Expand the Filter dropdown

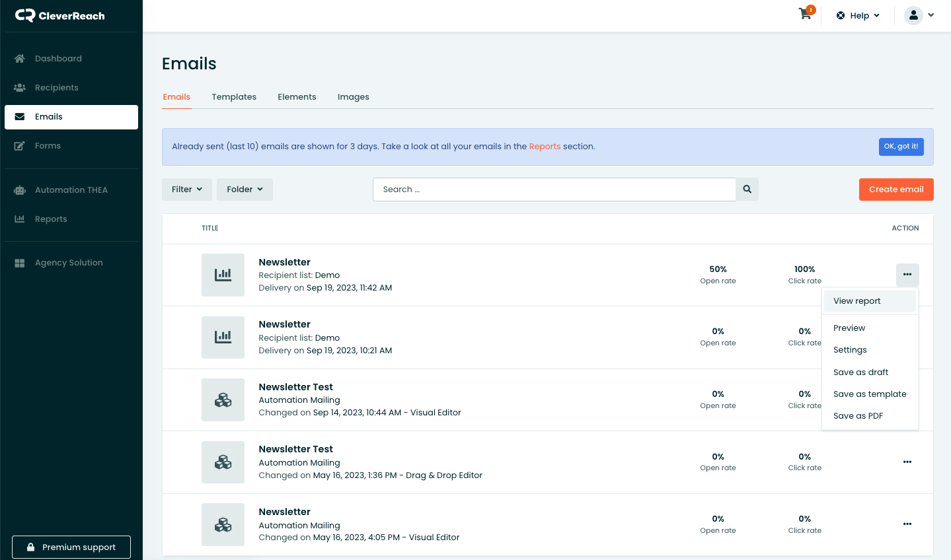pos(187,190)
